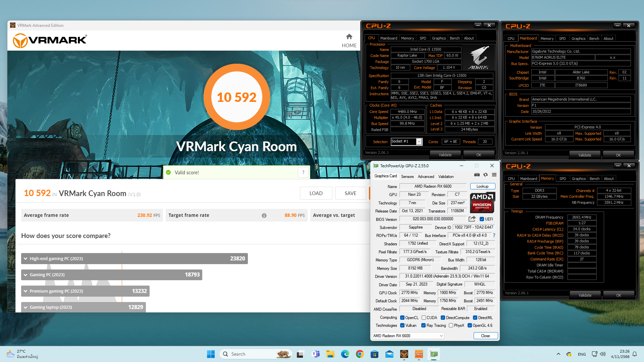Toggle the Ray Tracing checkbox
Screen dimensions: 644x362
click(423, 325)
